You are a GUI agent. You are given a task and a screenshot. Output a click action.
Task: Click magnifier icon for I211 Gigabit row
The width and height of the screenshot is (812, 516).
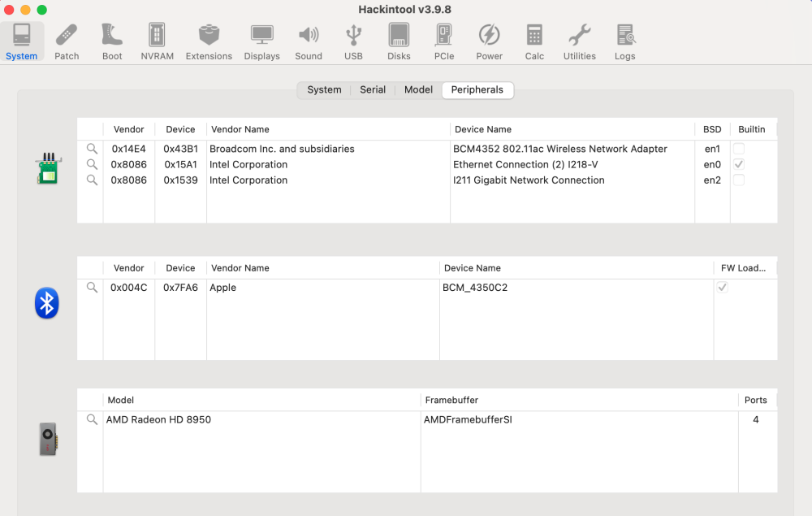click(92, 180)
